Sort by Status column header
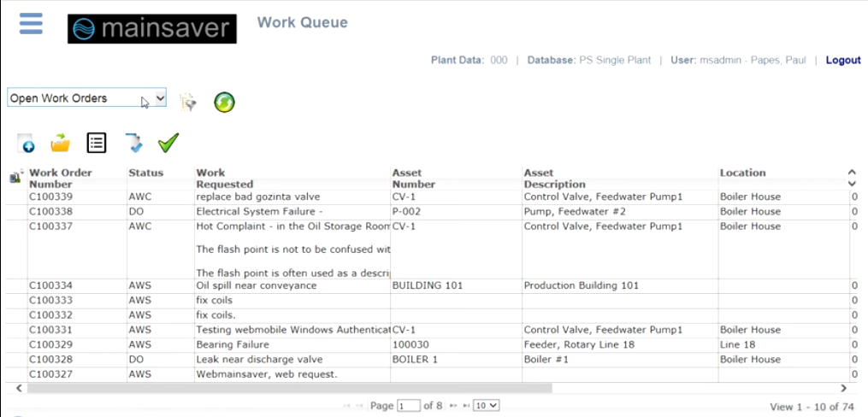 pyautogui.click(x=146, y=173)
